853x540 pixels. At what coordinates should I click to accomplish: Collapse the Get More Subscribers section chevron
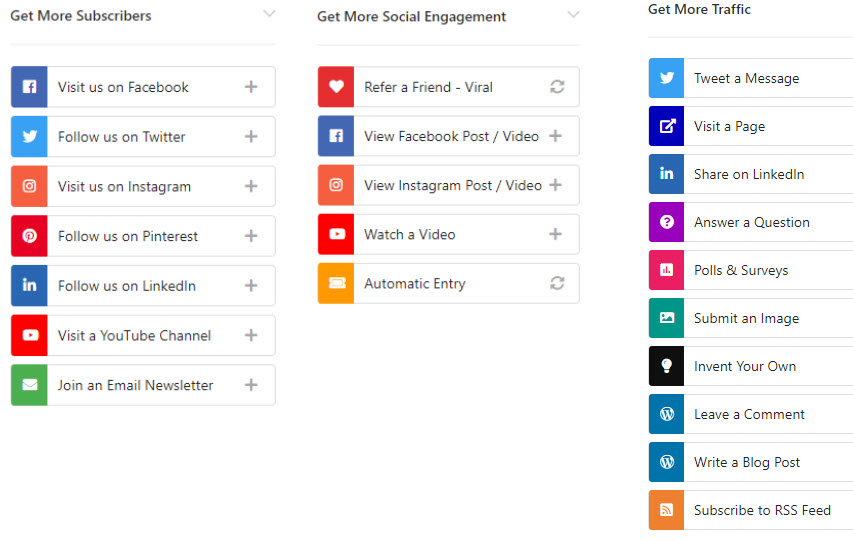click(269, 14)
